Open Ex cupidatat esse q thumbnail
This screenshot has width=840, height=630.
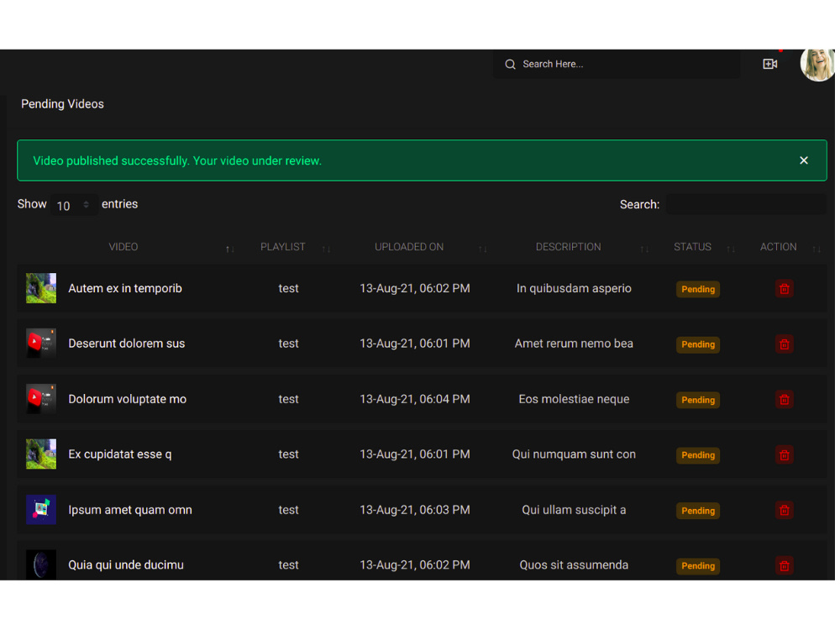pos(41,454)
